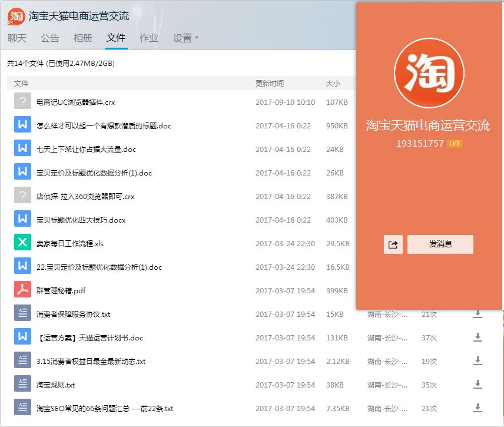Open file 怎么样才可以起一个有爆款潜质的标题.doc
Image resolution: width=504 pixels, height=427 pixels.
coord(104,125)
